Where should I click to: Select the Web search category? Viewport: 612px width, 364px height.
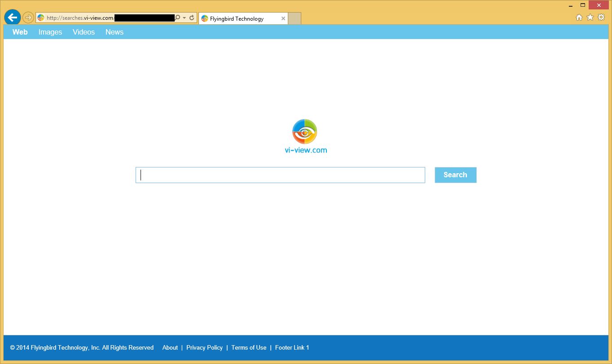coord(20,32)
